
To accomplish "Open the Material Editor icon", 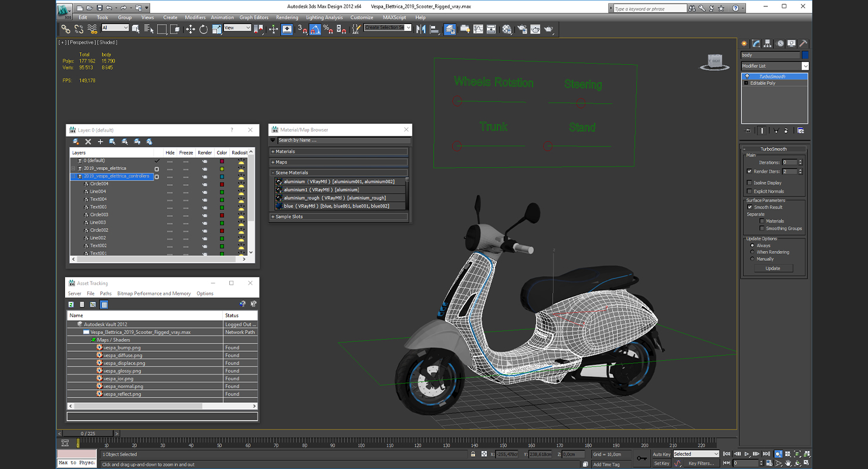I will [507, 29].
